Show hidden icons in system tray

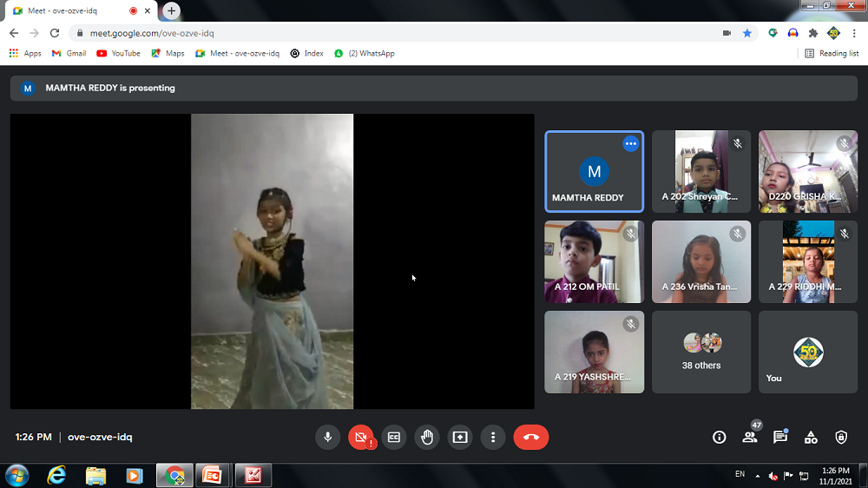pyautogui.click(x=757, y=476)
